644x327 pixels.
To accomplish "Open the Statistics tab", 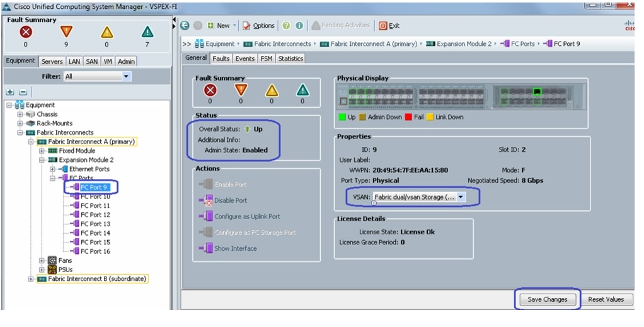I will coord(290,59).
